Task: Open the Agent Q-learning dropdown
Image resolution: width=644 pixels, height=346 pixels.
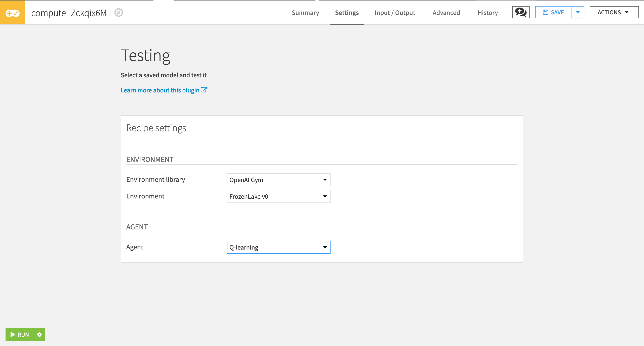Action: [278, 247]
